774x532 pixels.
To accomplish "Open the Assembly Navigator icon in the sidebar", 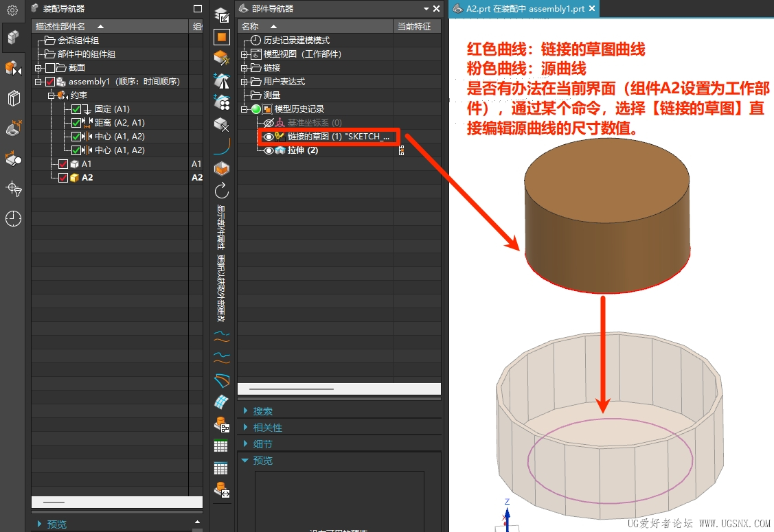I will coord(13,37).
